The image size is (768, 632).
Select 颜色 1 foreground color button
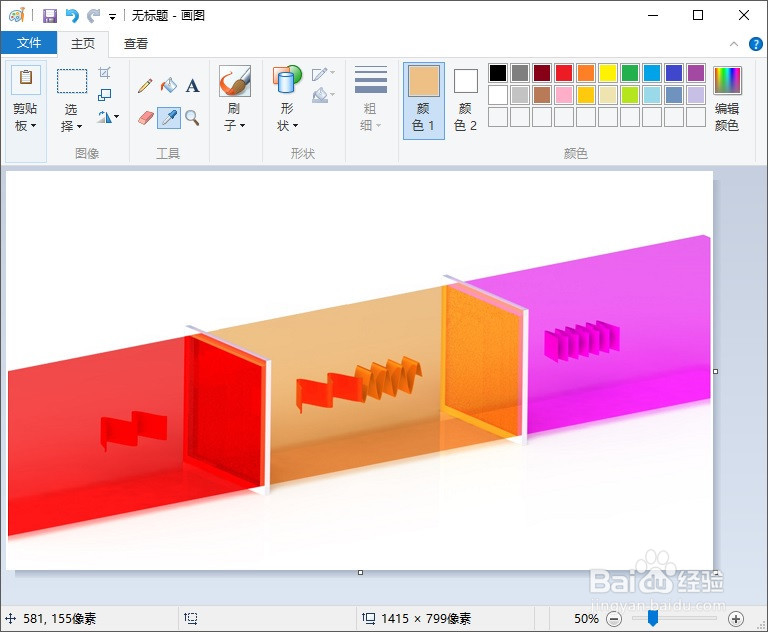[x=424, y=100]
